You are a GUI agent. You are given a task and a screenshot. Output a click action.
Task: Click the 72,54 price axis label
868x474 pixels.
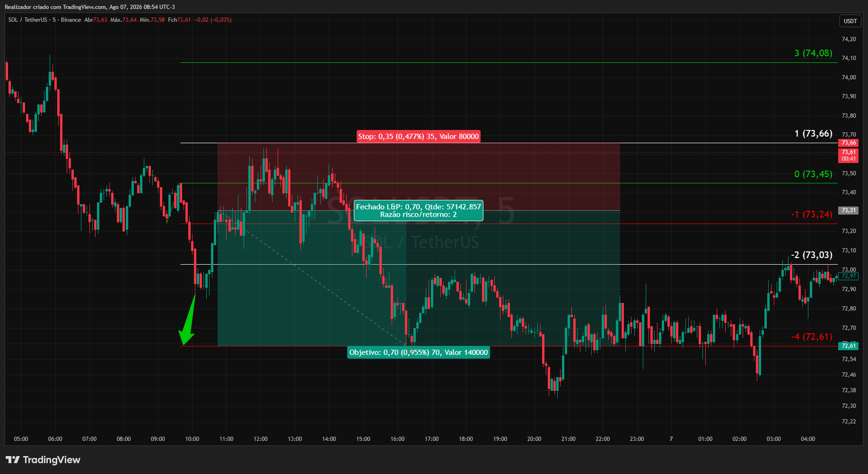[x=849, y=359]
